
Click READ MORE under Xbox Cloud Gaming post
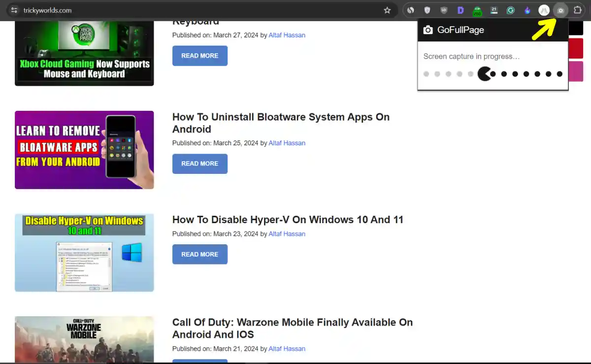point(199,56)
